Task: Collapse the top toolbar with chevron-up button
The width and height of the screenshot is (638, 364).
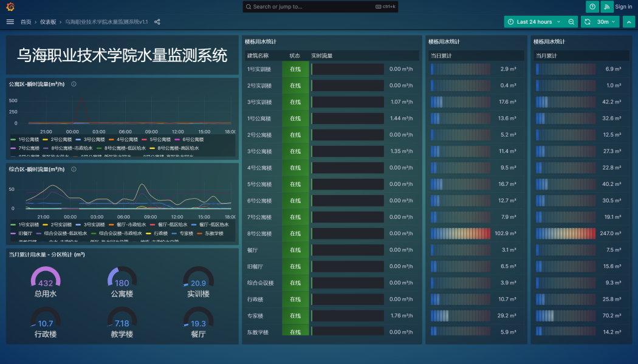Action: point(628,22)
